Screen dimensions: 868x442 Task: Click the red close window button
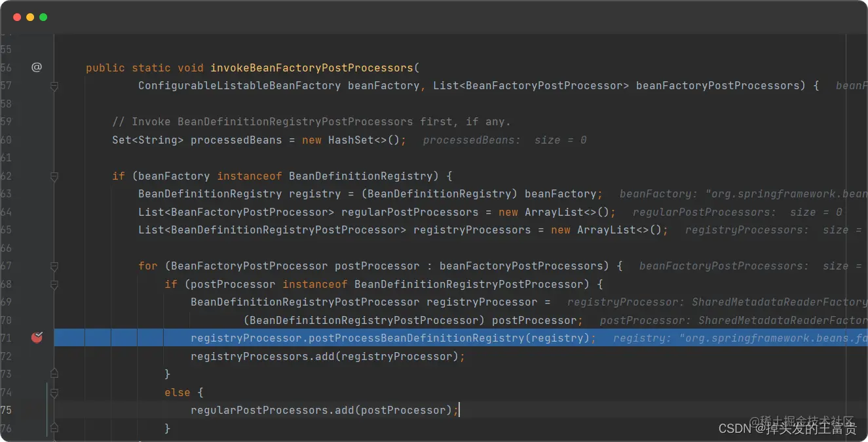17,17
